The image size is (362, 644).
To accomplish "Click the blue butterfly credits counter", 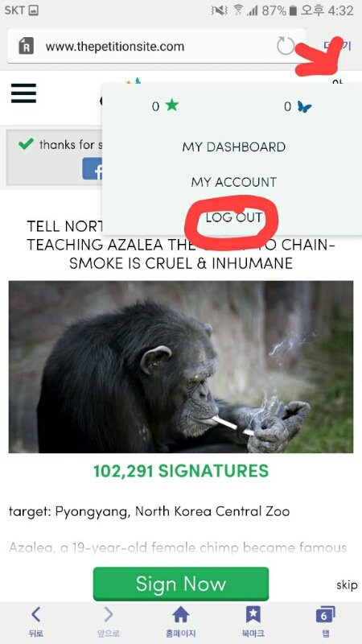I will tap(298, 107).
